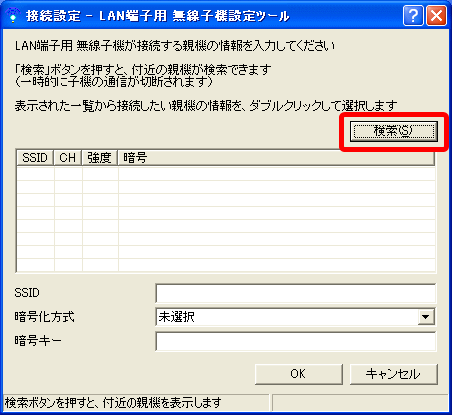Sort list by SSID column header
Image resolution: width=452 pixels, height=415 pixels.
(x=35, y=158)
